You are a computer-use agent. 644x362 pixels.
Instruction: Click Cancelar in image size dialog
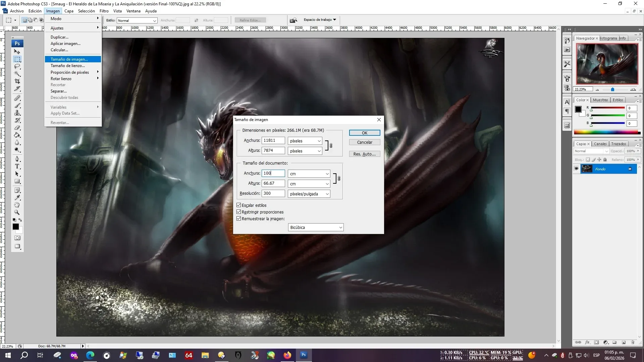coord(365,142)
